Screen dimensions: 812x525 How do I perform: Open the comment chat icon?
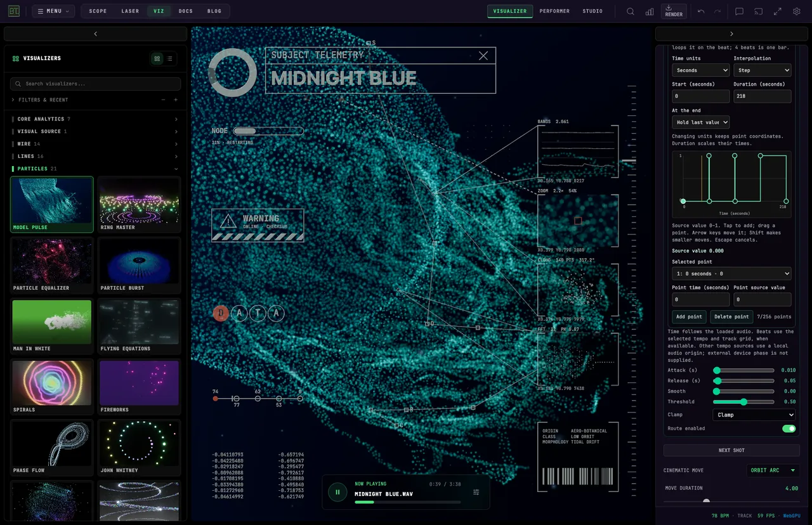point(739,11)
